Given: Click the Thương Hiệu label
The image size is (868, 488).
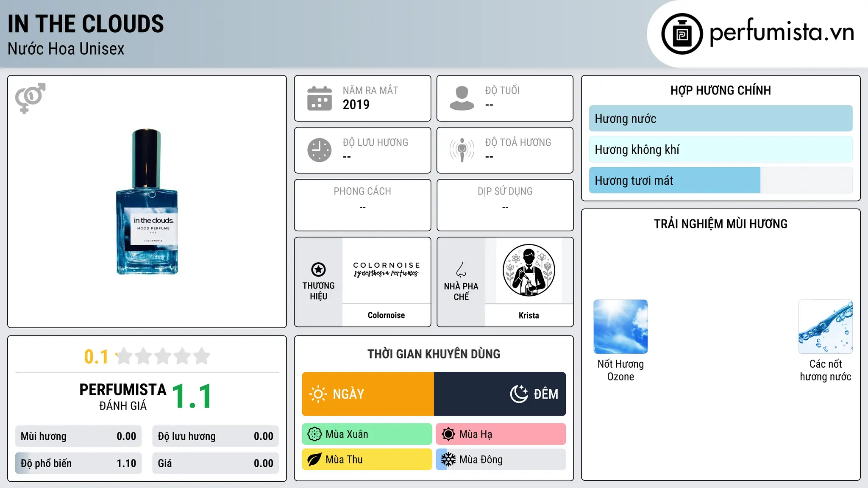Looking at the screenshot, I should point(318,291).
